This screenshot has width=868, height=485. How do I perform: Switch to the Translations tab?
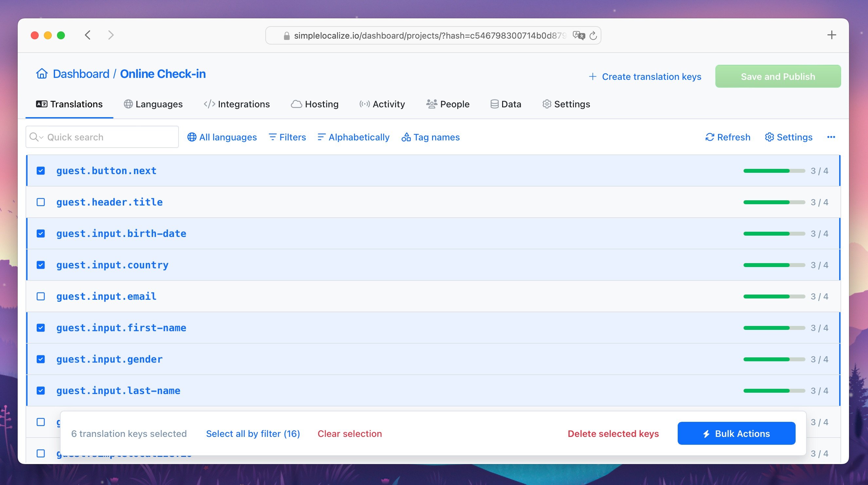click(69, 104)
